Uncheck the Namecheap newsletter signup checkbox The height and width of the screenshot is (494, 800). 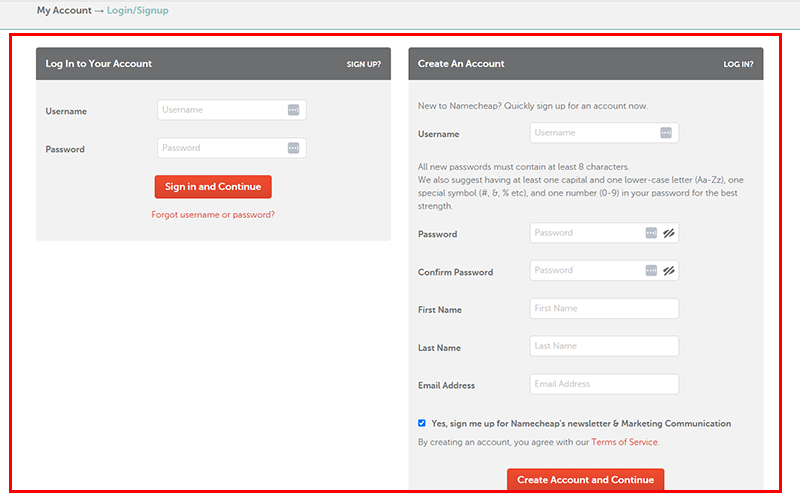[x=421, y=423]
